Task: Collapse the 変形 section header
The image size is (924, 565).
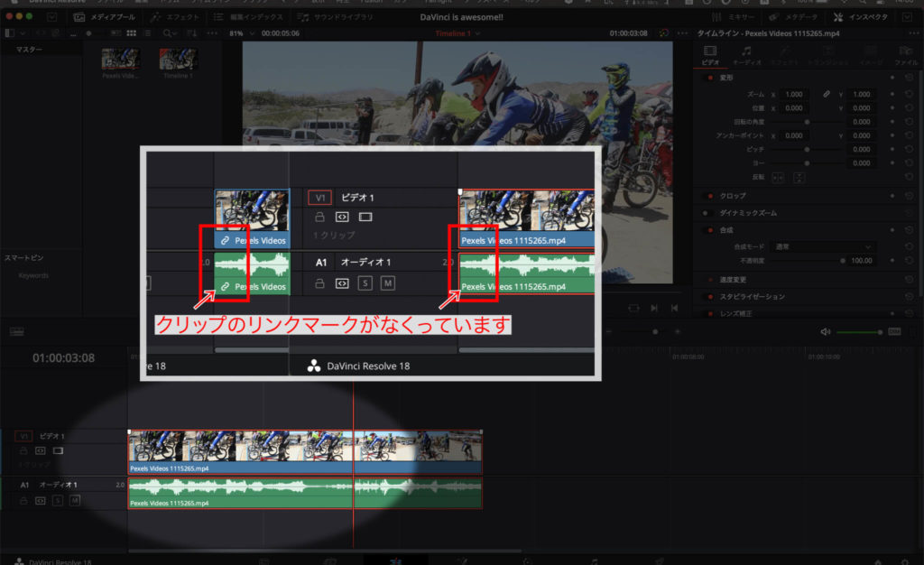Action: (x=726, y=78)
